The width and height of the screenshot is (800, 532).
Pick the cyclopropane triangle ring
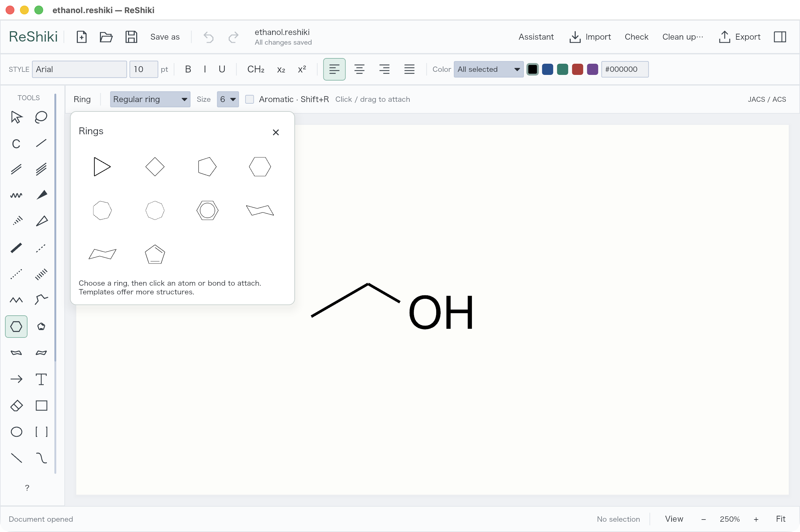click(102, 167)
